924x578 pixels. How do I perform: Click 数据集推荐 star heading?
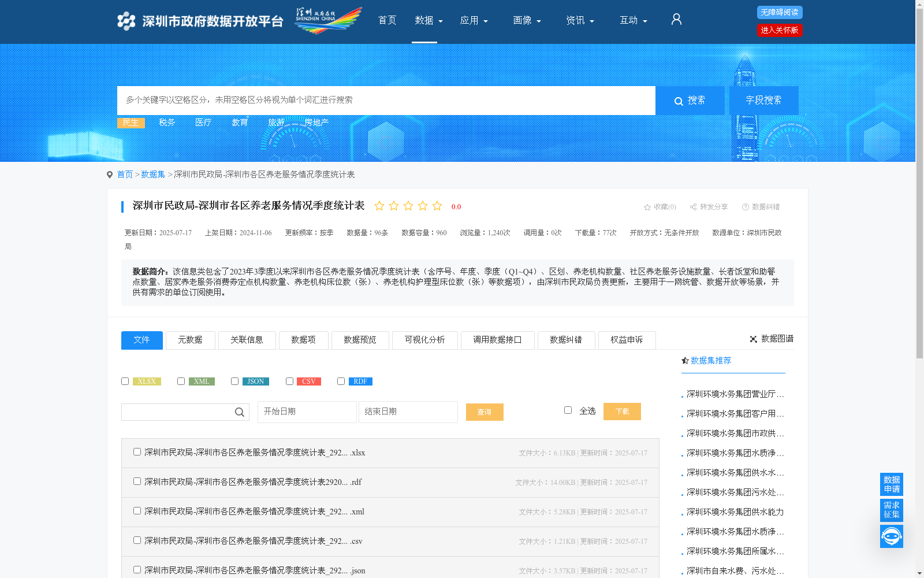coord(706,361)
